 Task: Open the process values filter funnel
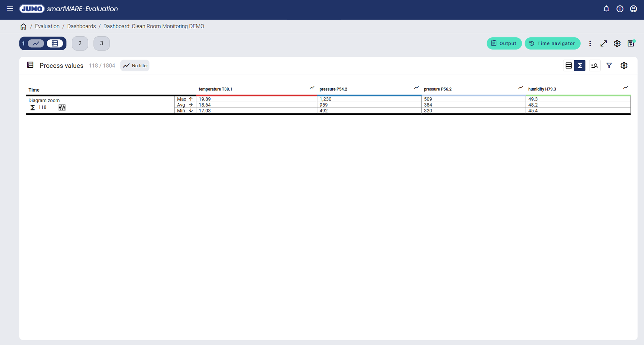(609, 66)
